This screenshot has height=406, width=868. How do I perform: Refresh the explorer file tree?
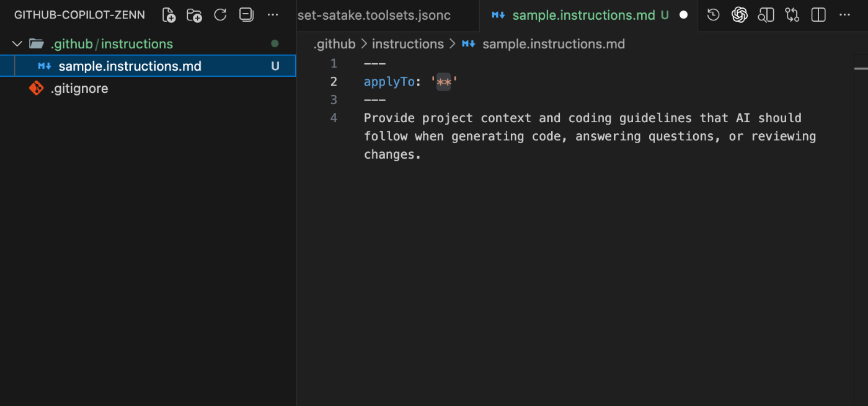tap(220, 15)
